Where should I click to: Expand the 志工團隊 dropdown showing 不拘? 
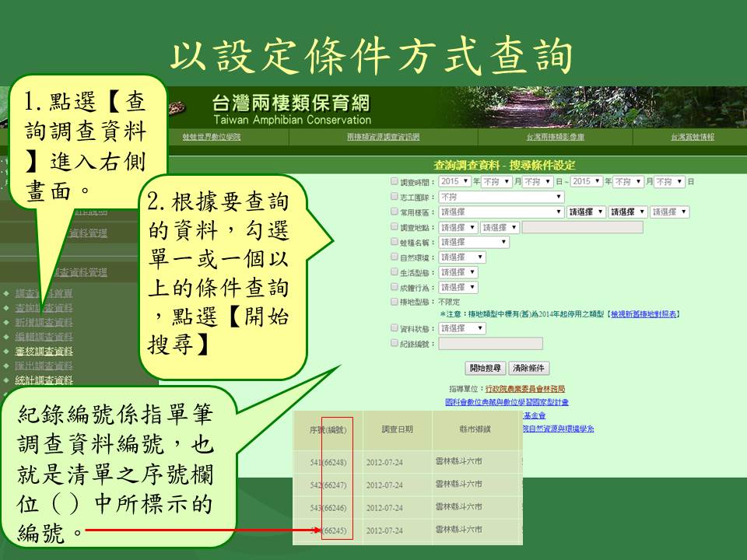click(x=501, y=197)
